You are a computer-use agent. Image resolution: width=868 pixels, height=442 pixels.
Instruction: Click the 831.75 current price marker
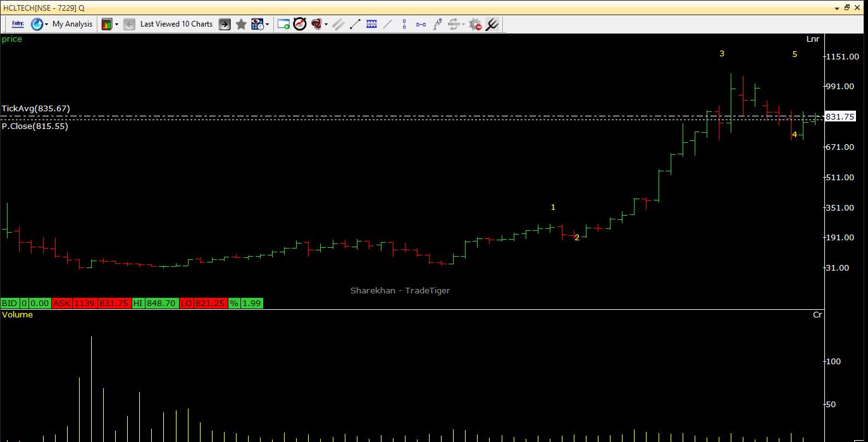tap(840, 116)
